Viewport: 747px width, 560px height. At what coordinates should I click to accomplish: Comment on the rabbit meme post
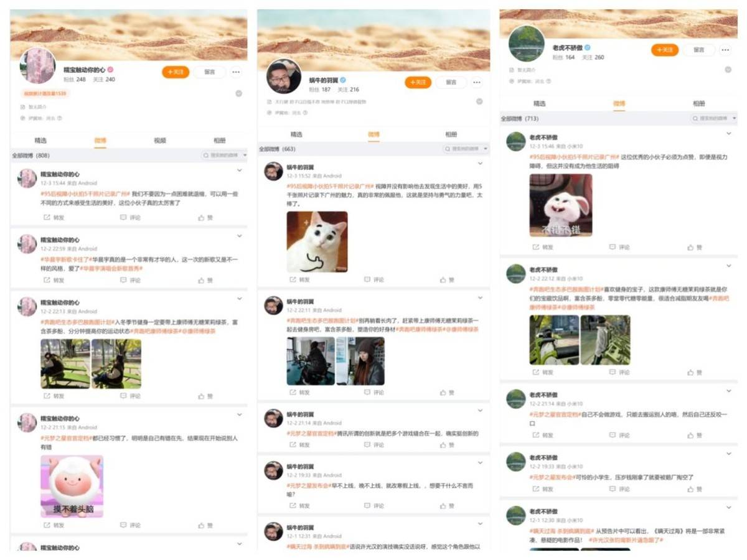[619, 247]
